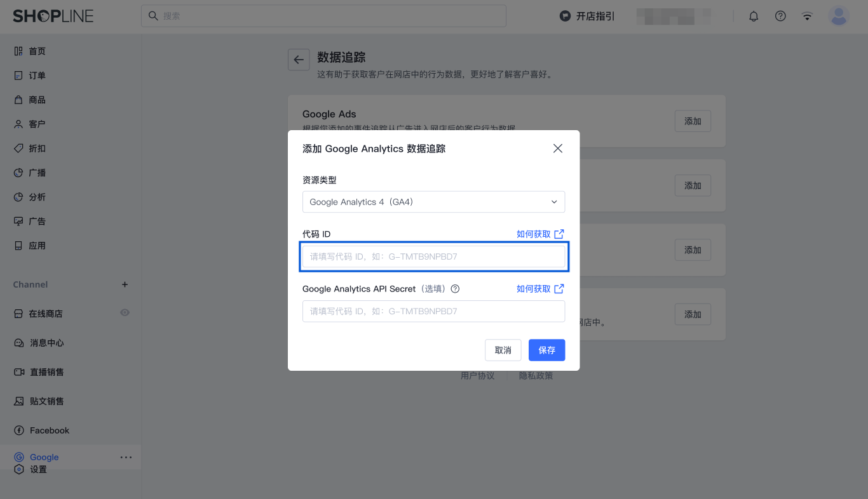Click the 数据追踪 page title
This screenshot has width=868, height=499.
341,58
